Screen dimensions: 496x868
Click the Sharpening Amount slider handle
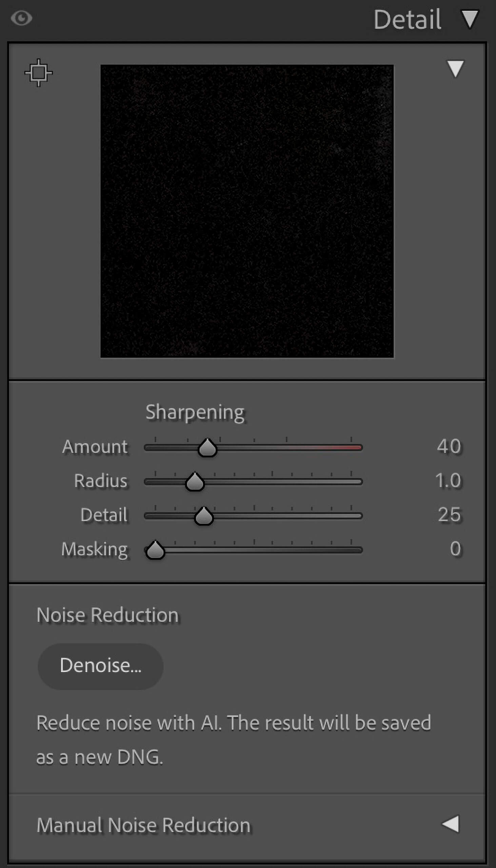pyautogui.click(x=207, y=448)
